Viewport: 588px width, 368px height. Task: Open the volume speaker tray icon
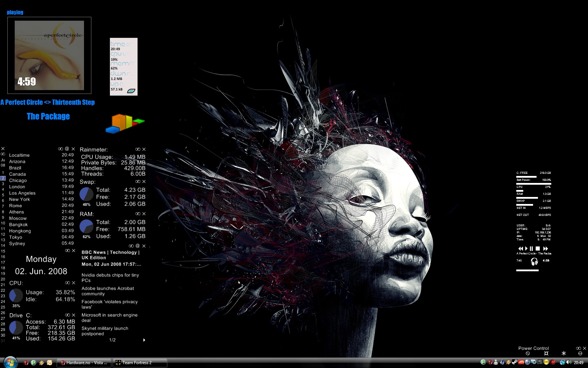(569, 362)
